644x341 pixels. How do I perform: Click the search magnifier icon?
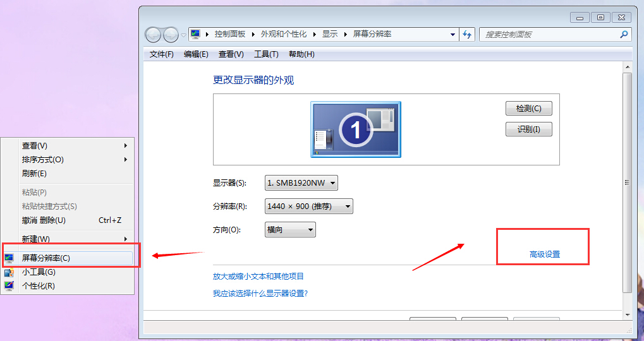pyautogui.click(x=624, y=35)
